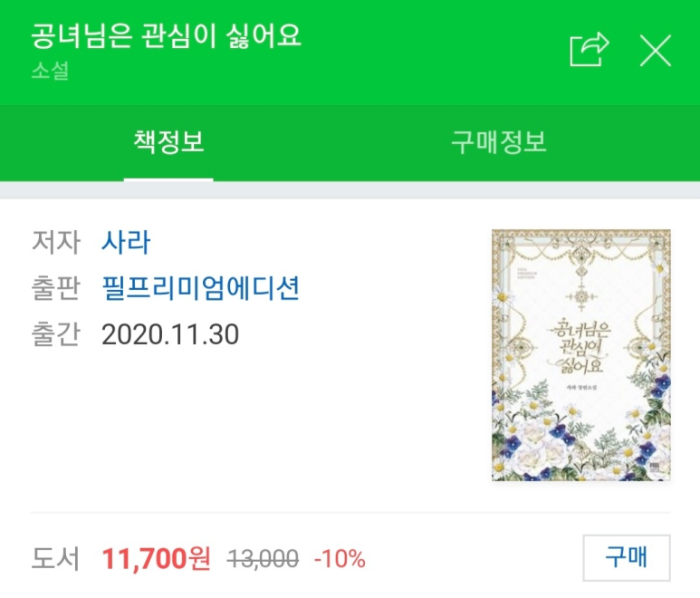This screenshot has height=598, width=700.
Task: Open author link 사라
Action: tap(126, 243)
